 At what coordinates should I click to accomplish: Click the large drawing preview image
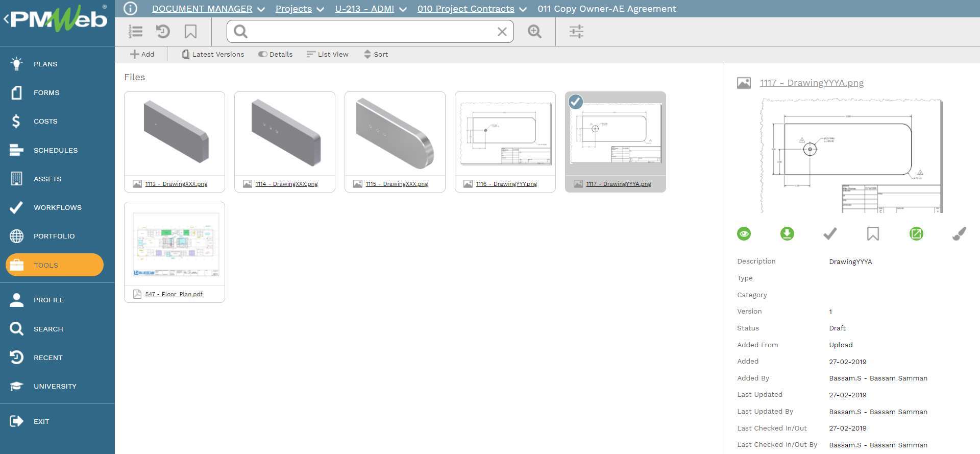tap(851, 155)
